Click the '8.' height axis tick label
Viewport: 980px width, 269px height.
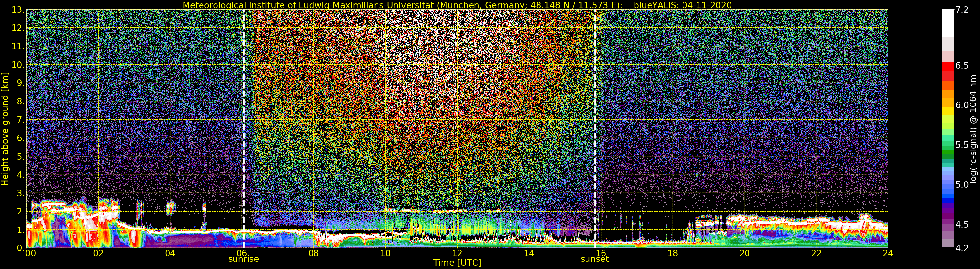20,102
